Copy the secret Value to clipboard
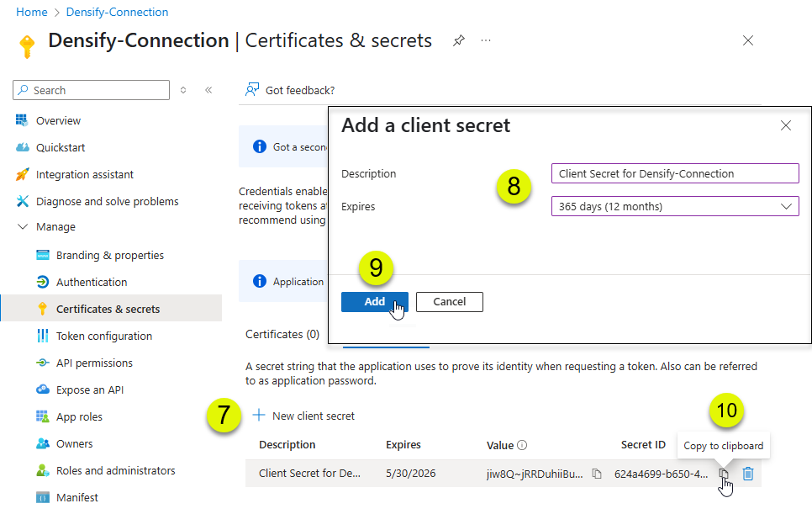Screen dimensions: 812x514 coord(597,474)
